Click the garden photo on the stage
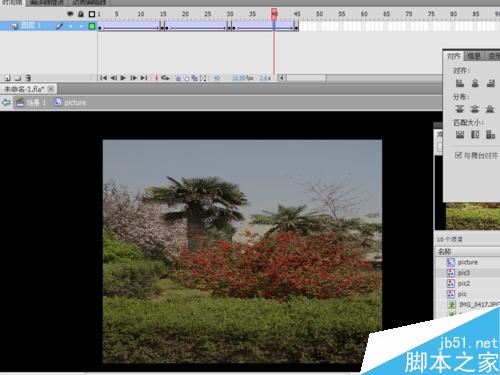500x375 pixels. [242, 251]
